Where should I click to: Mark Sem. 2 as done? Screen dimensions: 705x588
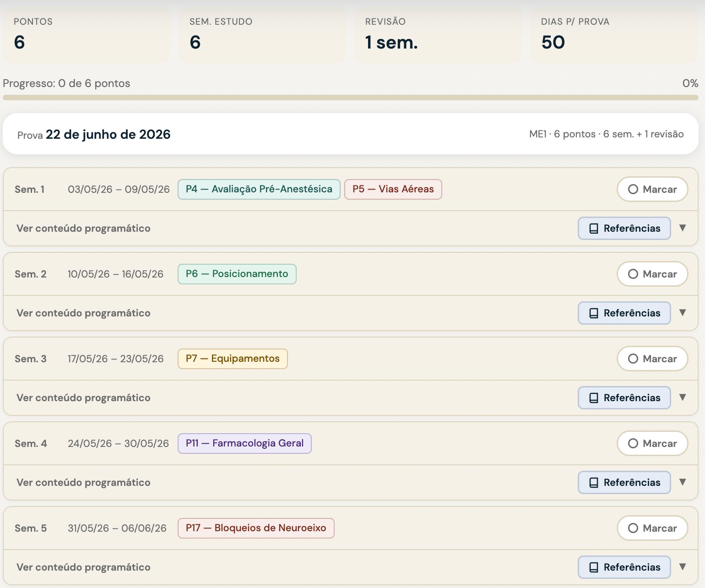(652, 274)
